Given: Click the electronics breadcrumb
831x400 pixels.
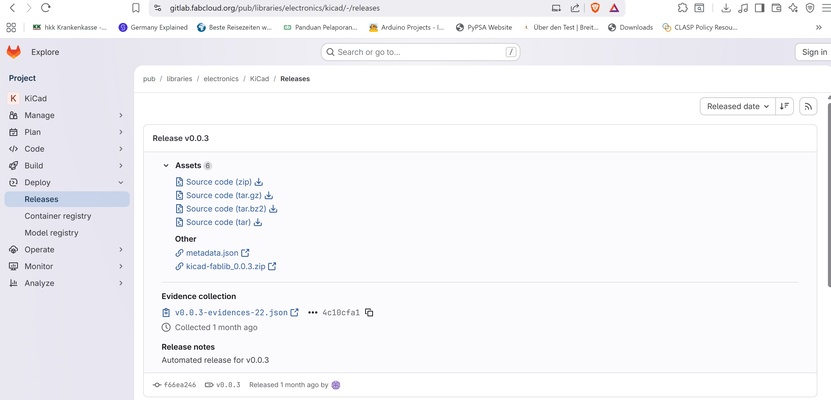Looking at the screenshot, I should pos(221,79).
